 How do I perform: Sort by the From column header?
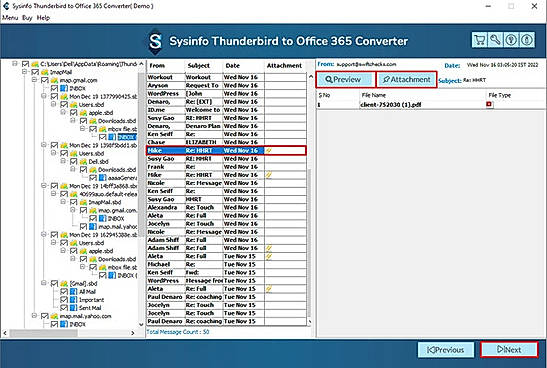165,66
